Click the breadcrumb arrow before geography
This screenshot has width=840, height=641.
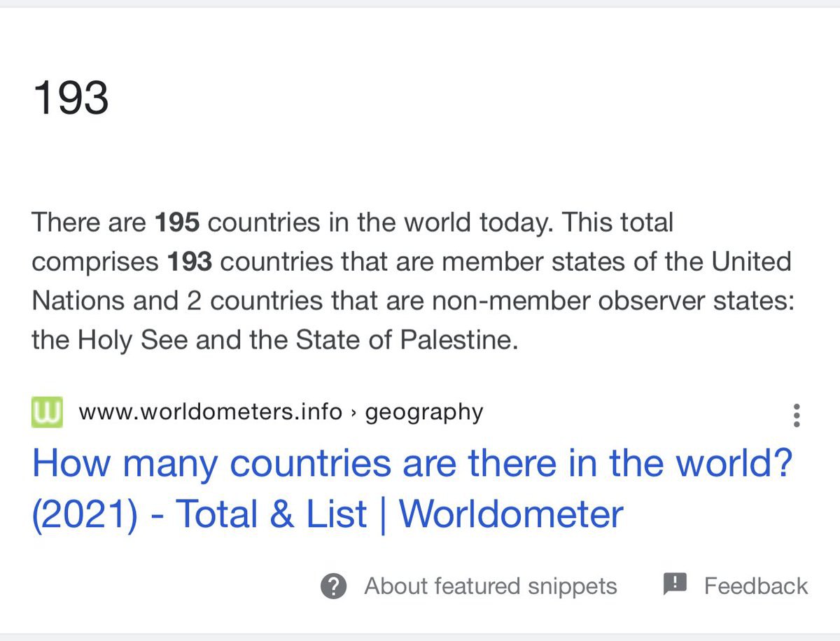pyautogui.click(x=354, y=413)
